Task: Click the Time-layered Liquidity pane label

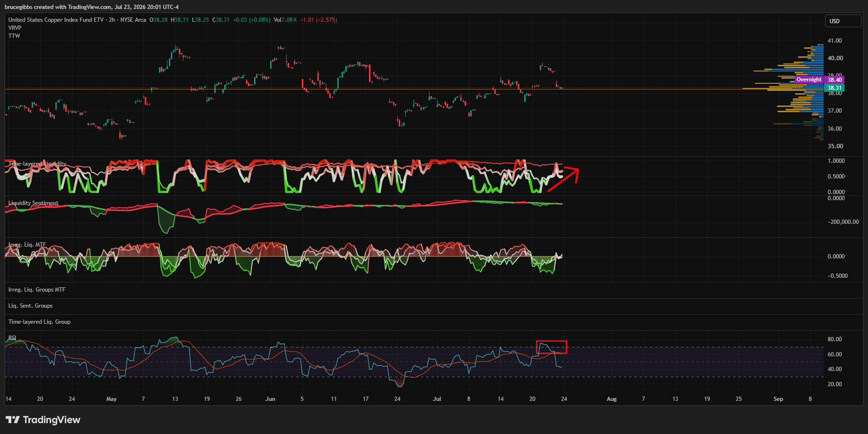Action: tap(37, 164)
